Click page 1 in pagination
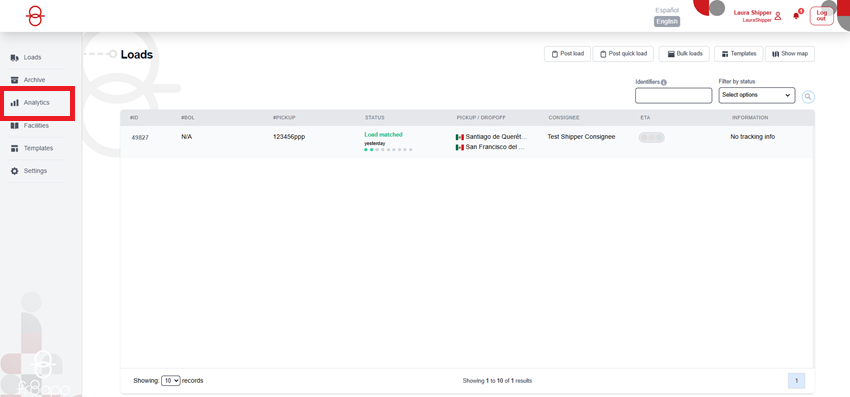The height and width of the screenshot is (397, 850). click(796, 381)
